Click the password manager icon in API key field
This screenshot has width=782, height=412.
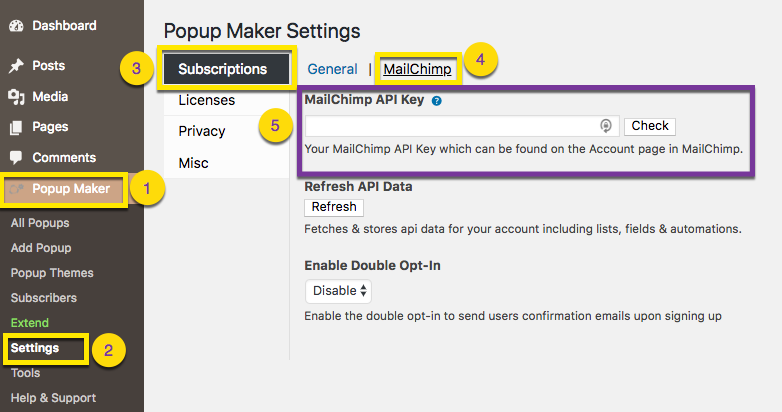pyautogui.click(x=605, y=126)
